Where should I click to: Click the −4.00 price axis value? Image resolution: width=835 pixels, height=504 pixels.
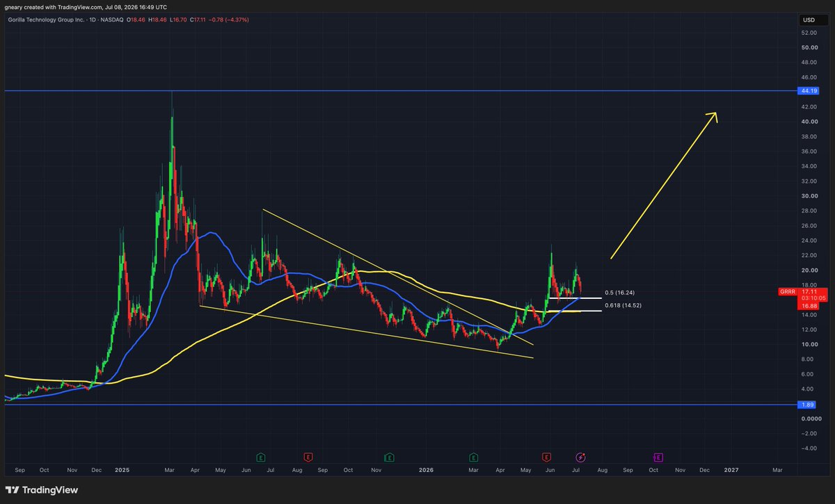809,448
